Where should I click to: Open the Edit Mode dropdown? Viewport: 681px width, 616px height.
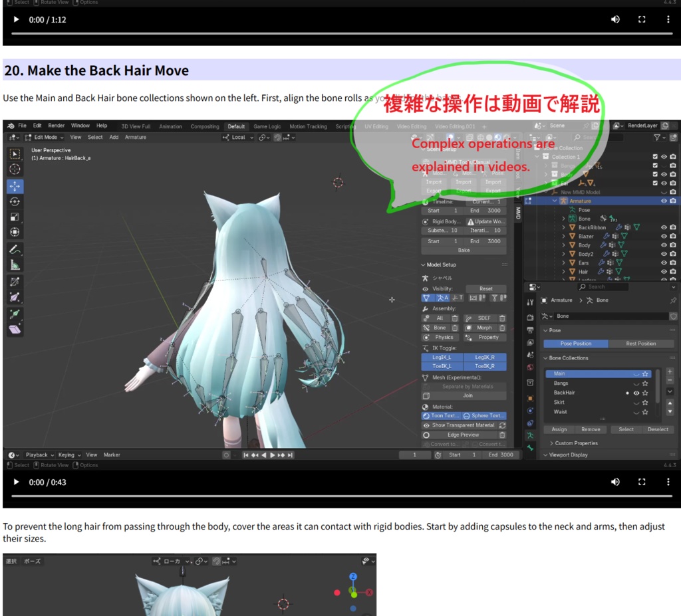click(45, 137)
